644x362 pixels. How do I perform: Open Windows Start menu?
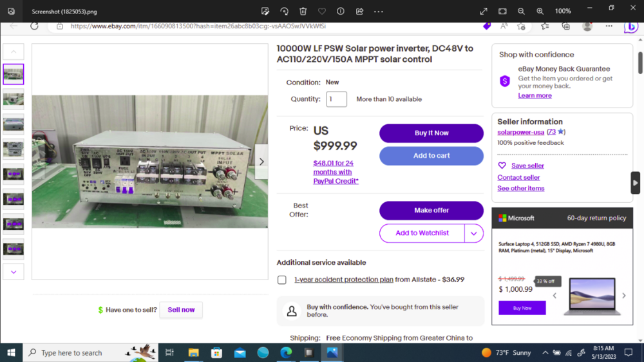click(11, 352)
